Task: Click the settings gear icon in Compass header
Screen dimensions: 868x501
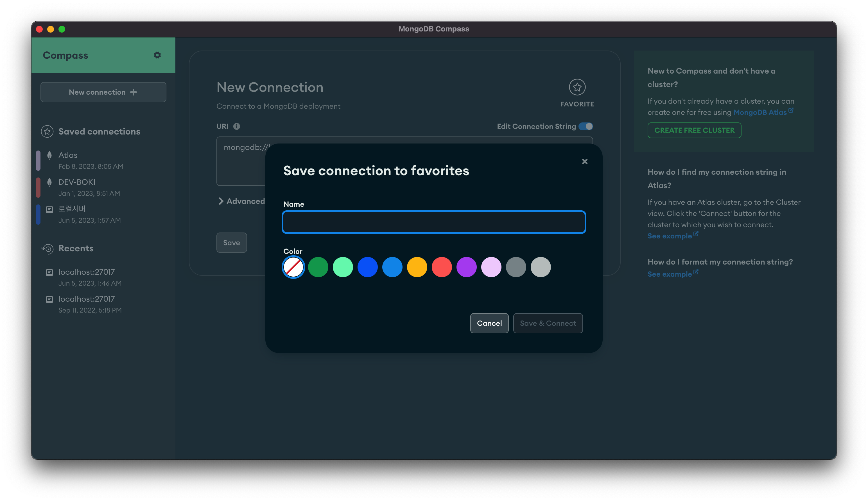Action: 157,55
